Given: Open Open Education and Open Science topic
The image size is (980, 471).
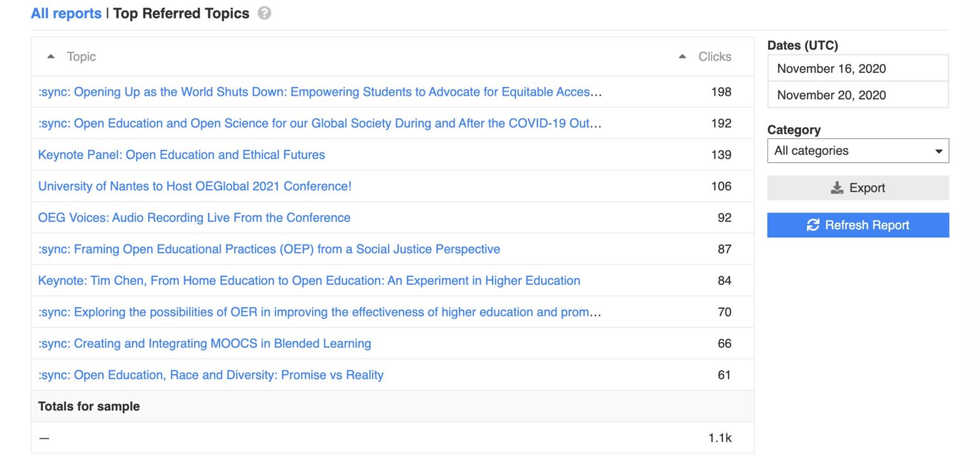Looking at the screenshot, I should 319,123.
